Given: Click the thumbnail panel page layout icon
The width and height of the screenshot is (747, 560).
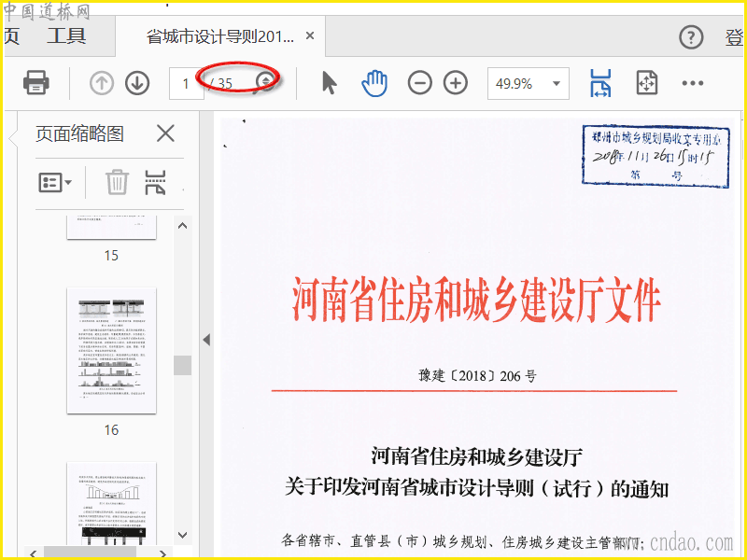Looking at the screenshot, I should click(x=155, y=182).
